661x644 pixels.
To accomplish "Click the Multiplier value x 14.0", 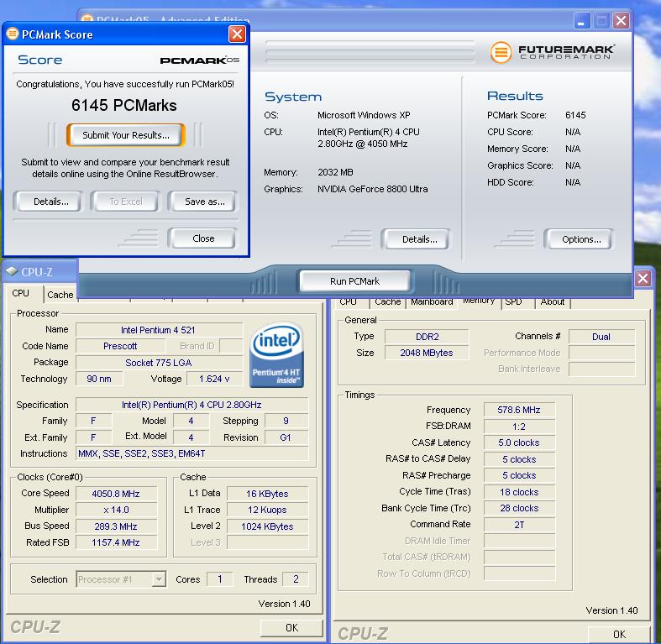I will pos(116,510).
